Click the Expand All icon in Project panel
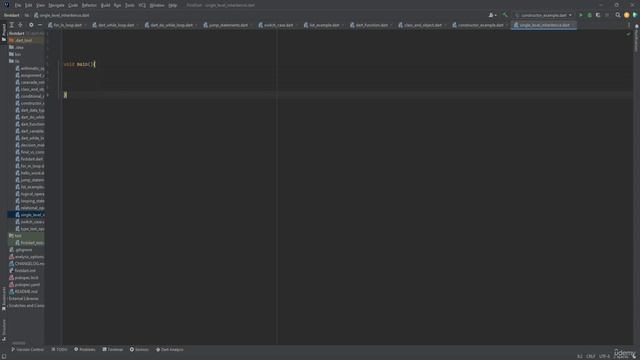Image resolution: width=640 pixels, height=360 pixels. (x=12, y=25)
